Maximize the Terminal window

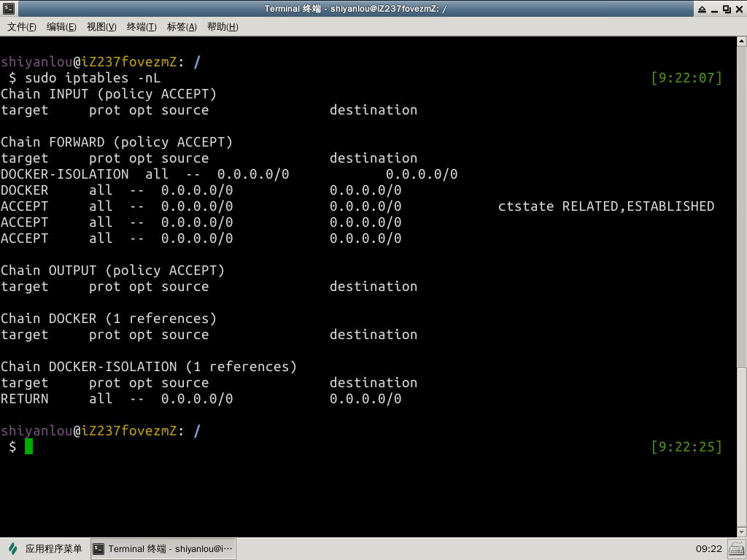tap(726, 9)
